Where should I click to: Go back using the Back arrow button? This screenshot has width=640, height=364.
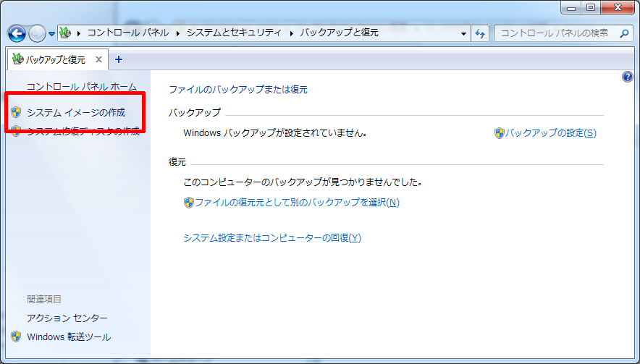[17, 33]
